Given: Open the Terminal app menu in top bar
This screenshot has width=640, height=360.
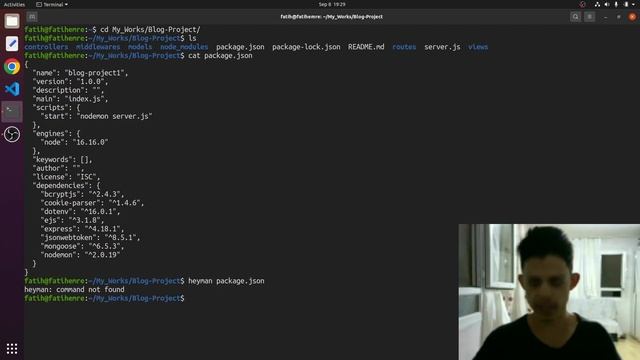Looking at the screenshot, I should click(52, 4).
